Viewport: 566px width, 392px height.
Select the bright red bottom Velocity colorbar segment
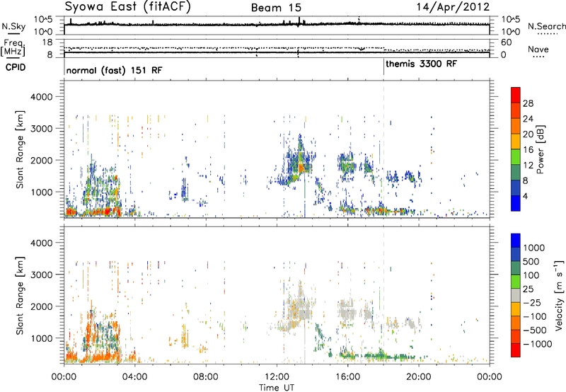pyautogui.click(x=516, y=350)
